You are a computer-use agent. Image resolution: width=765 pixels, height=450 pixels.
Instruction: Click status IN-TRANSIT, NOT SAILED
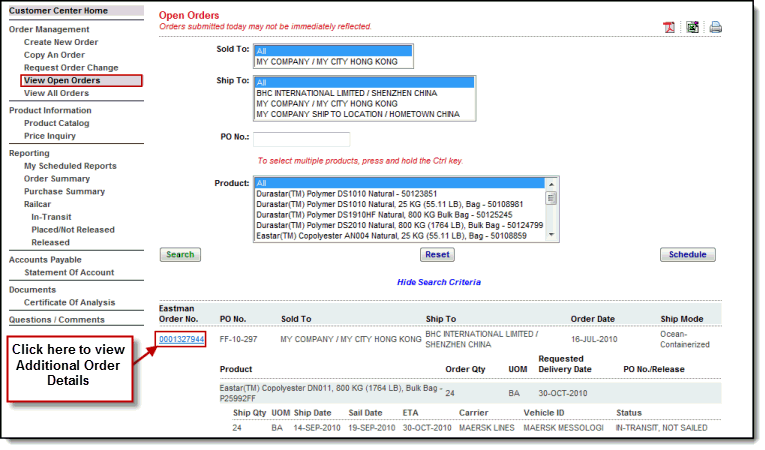(661, 428)
